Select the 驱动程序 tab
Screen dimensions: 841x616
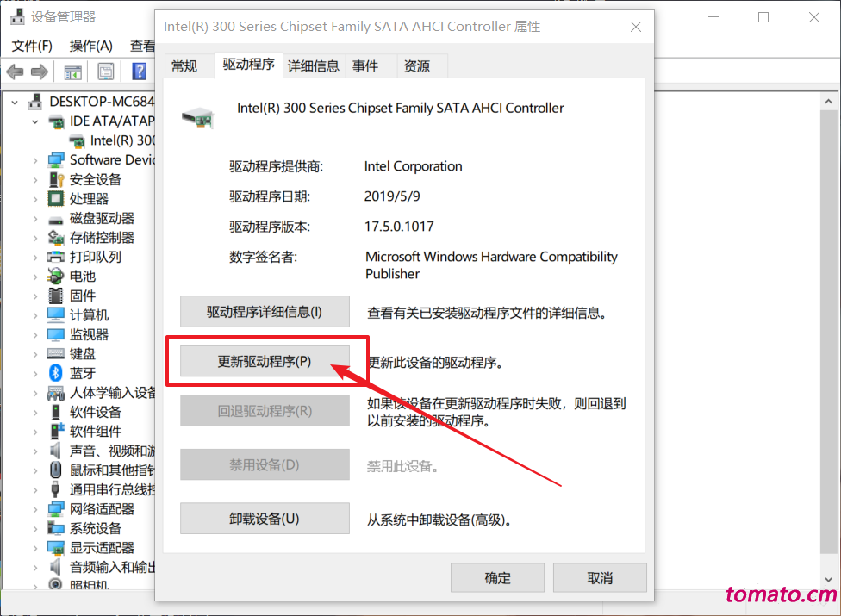click(249, 65)
